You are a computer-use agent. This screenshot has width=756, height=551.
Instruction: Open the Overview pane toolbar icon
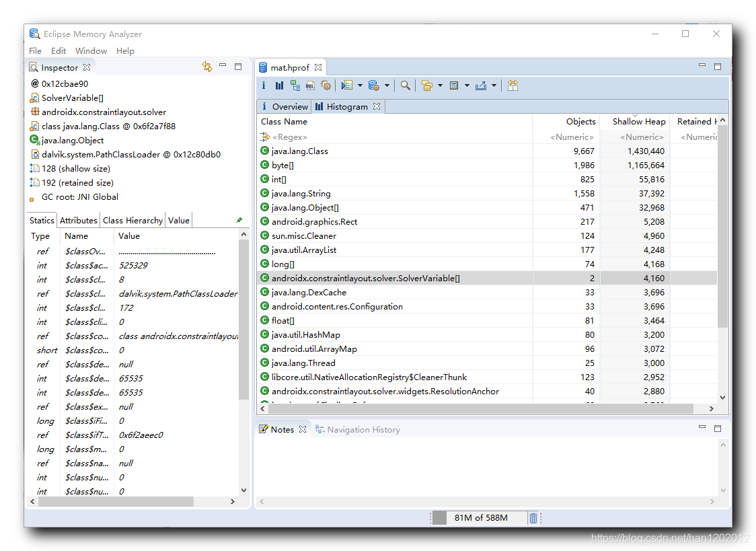click(x=263, y=85)
